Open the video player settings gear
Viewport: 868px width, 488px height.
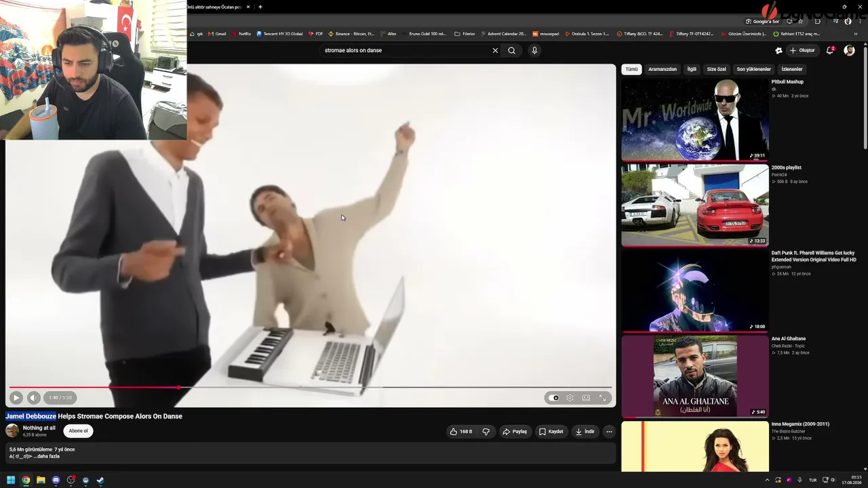pos(570,398)
